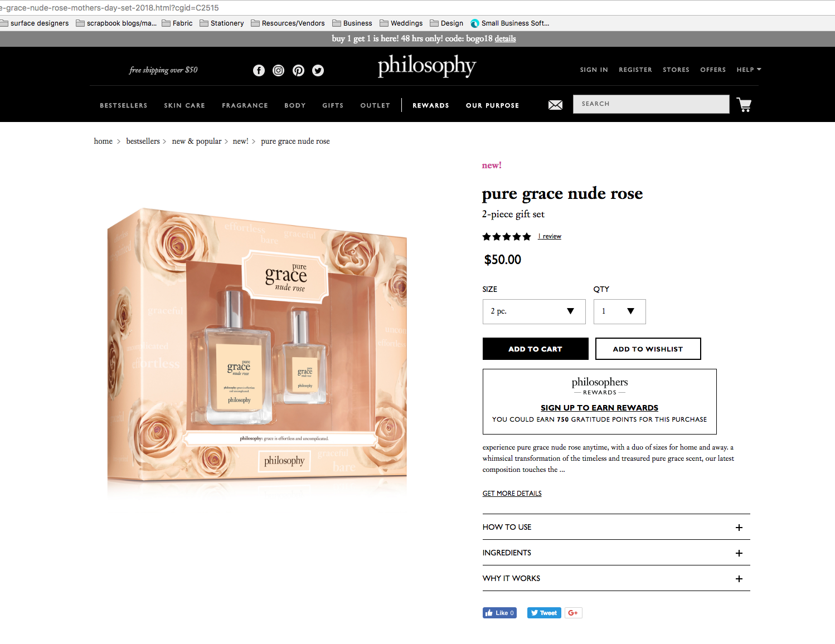
Task: Open the QTY dropdown
Action: 620,311
